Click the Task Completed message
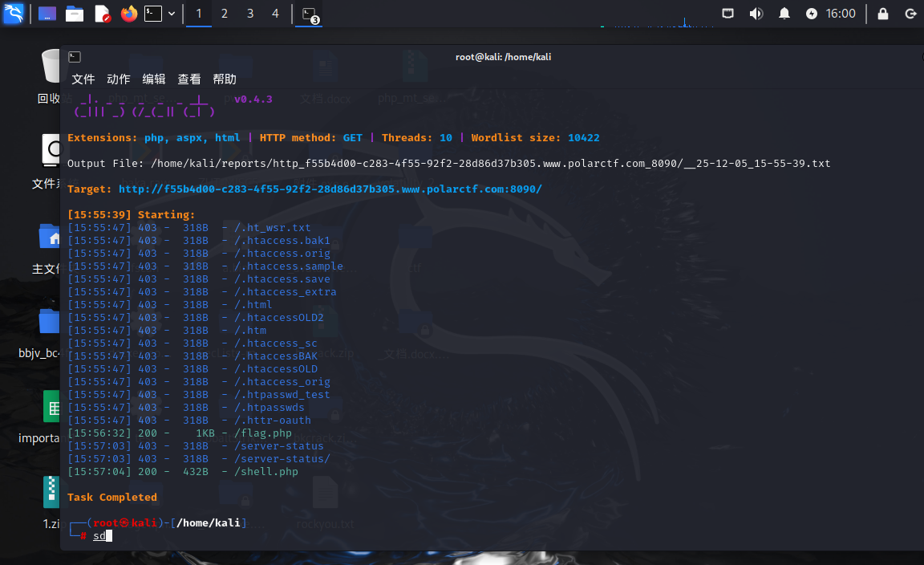This screenshot has height=565, width=924. [x=112, y=497]
